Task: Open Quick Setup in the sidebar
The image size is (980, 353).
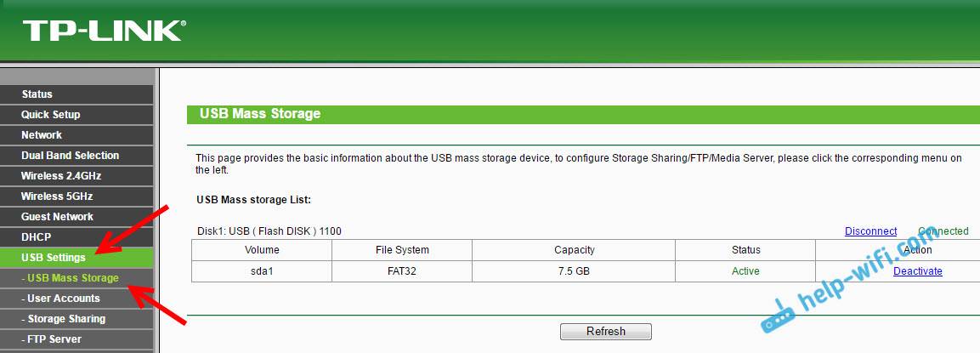Action: [51, 115]
